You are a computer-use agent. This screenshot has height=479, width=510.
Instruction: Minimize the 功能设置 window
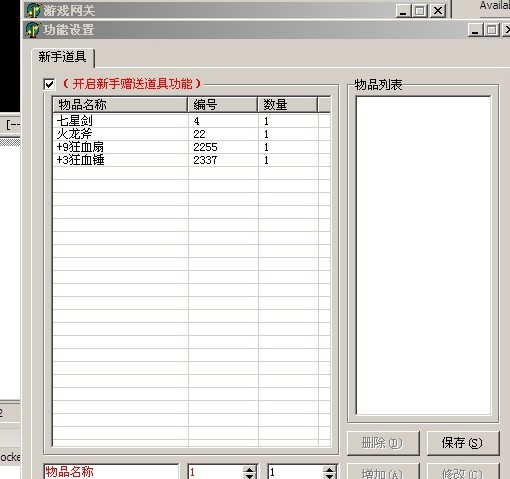(475, 30)
